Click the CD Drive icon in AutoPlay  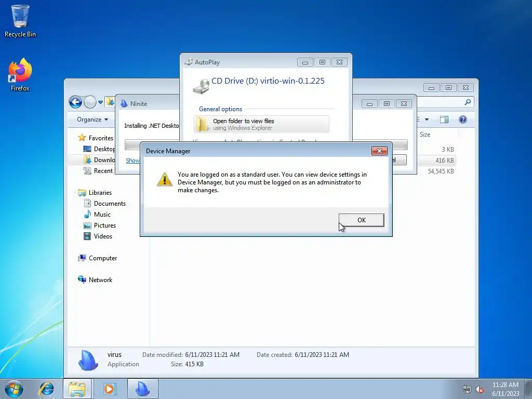(201, 86)
